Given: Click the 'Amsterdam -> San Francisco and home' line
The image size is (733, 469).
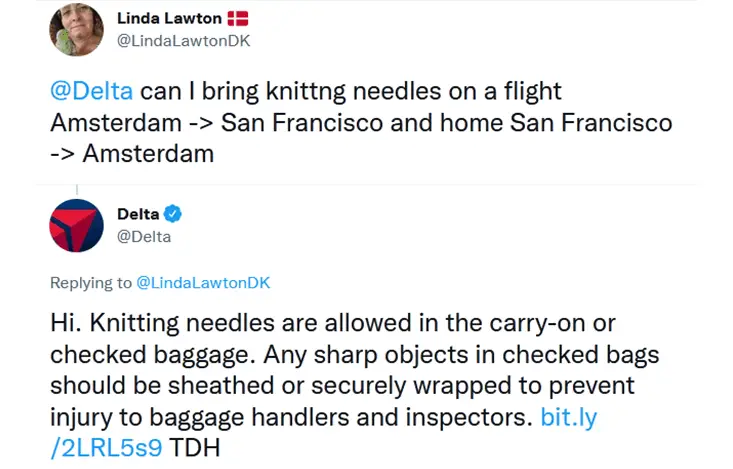Looking at the screenshot, I should [x=277, y=123].
